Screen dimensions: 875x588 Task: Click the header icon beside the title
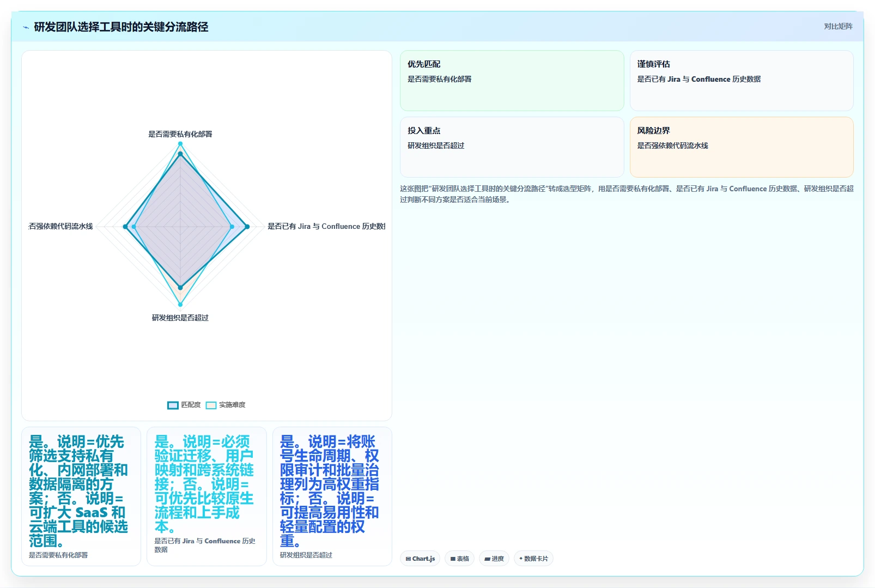point(26,27)
